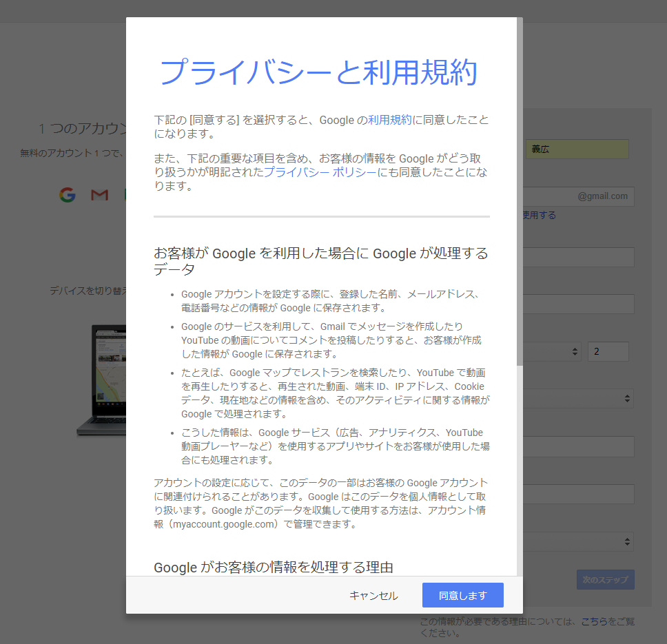Click the @gmail.com username field in background form
The image size is (667, 644).
[x=579, y=196]
